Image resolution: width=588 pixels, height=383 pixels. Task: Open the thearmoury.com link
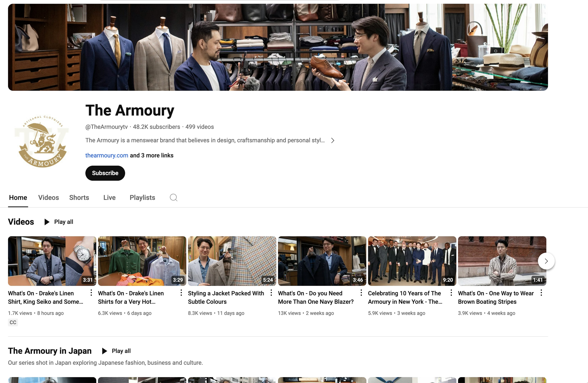tap(107, 155)
